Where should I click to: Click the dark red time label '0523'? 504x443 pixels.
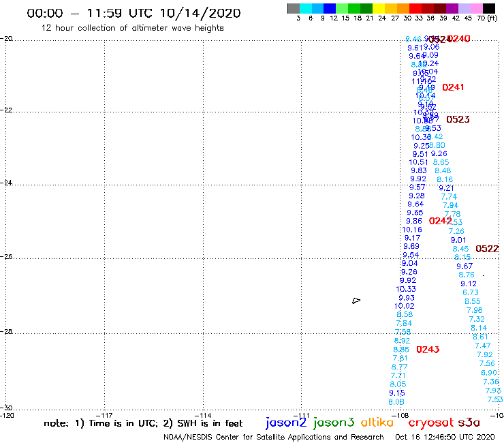click(458, 119)
